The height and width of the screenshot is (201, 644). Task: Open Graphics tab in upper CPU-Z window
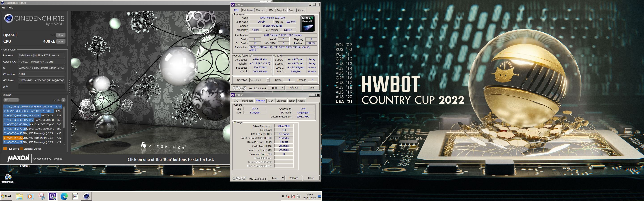tap(281, 10)
